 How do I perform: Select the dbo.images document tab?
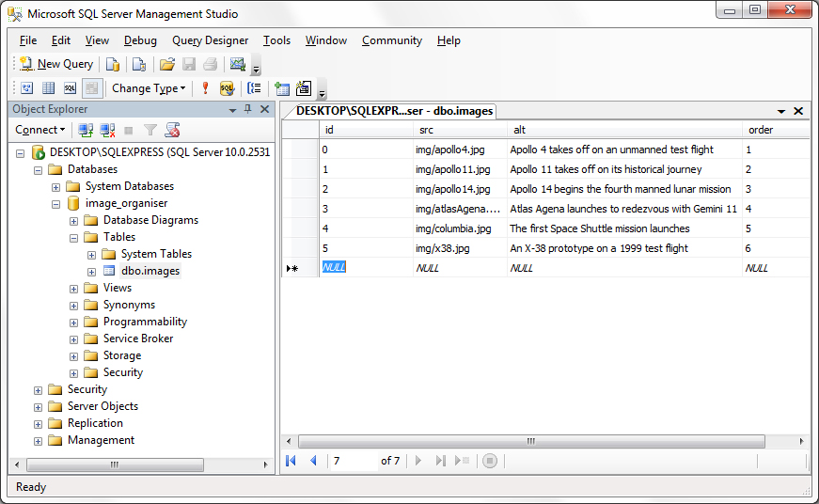[x=394, y=111]
